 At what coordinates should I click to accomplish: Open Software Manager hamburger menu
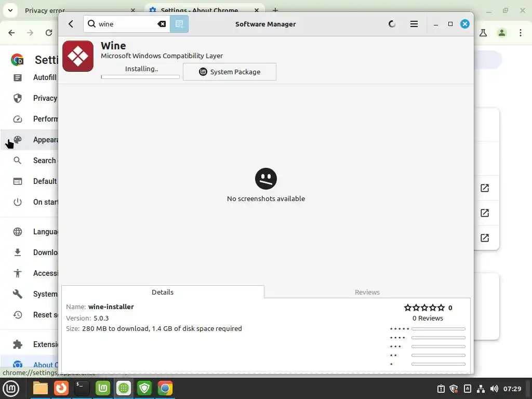pyautogui.click(x=414, y=24)
